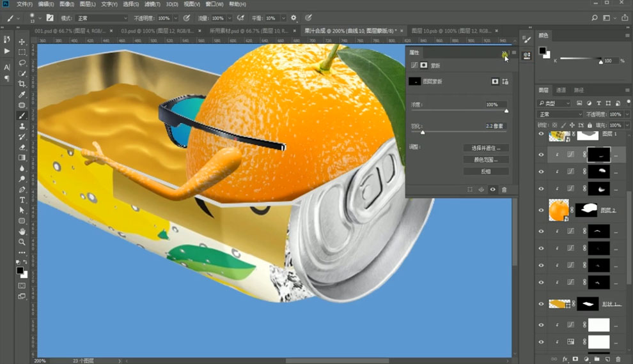Click the 颜色范围 button
The width and height of the screenshot is (633, 364).
point(486,160)
